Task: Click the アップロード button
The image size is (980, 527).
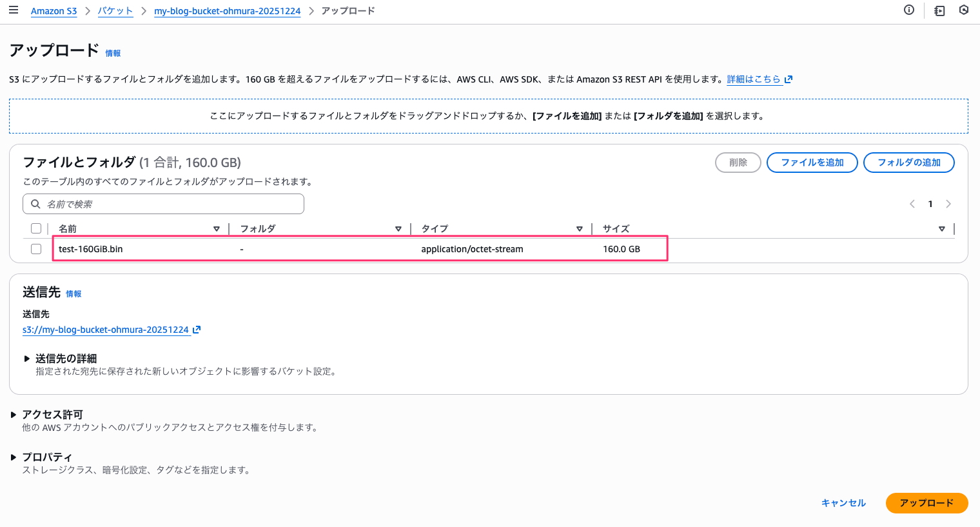Action: 926,503
